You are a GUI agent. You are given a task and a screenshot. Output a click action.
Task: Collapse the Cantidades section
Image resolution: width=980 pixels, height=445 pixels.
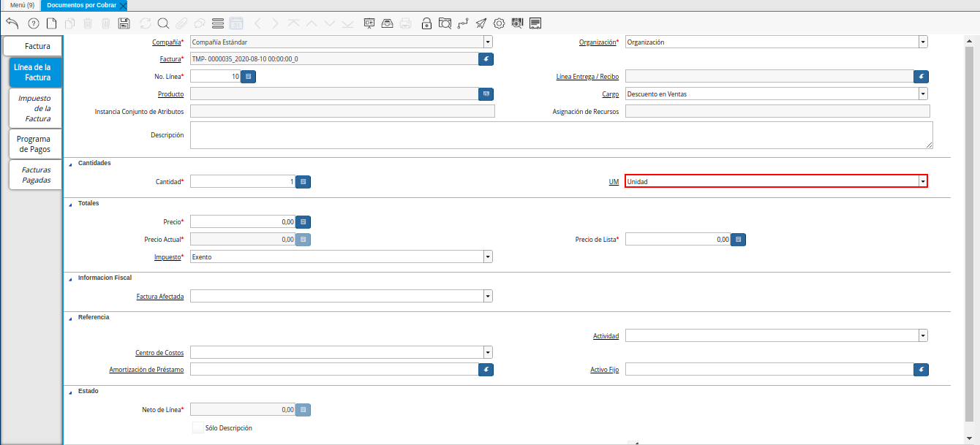point(70,163)
